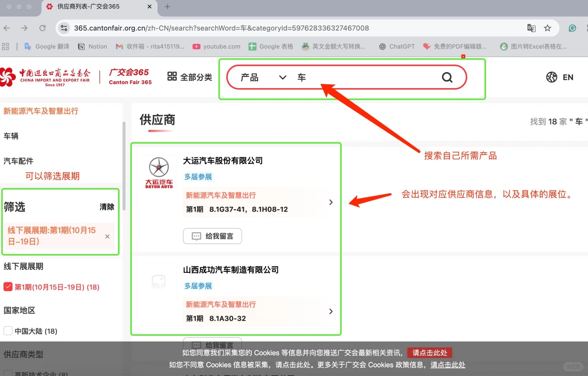Viewport: 588px width, 376px height.
Task: Select 车辆 category in sidebar
Action: click(x=11, y=136)
